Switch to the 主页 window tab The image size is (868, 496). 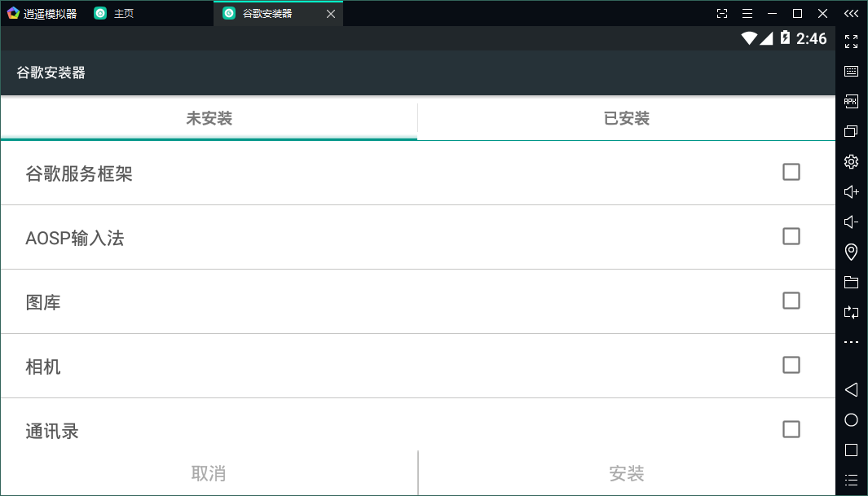[x=114, y=13]
